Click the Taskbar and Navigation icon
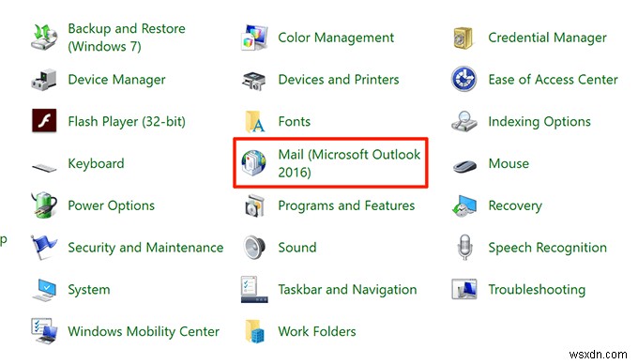The image size is (638, 364). 254,289
